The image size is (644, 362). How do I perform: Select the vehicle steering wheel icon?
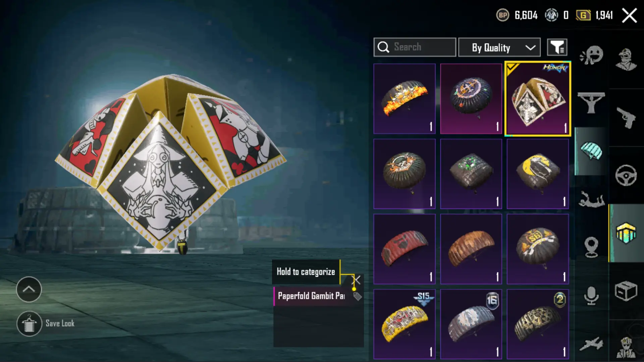click(x=626, y=175)
